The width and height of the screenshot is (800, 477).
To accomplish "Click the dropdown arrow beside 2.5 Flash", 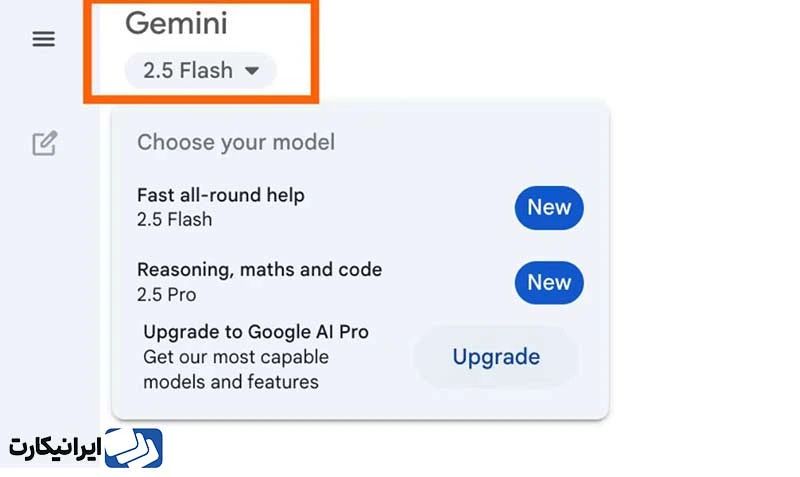I will coord(252,71).
